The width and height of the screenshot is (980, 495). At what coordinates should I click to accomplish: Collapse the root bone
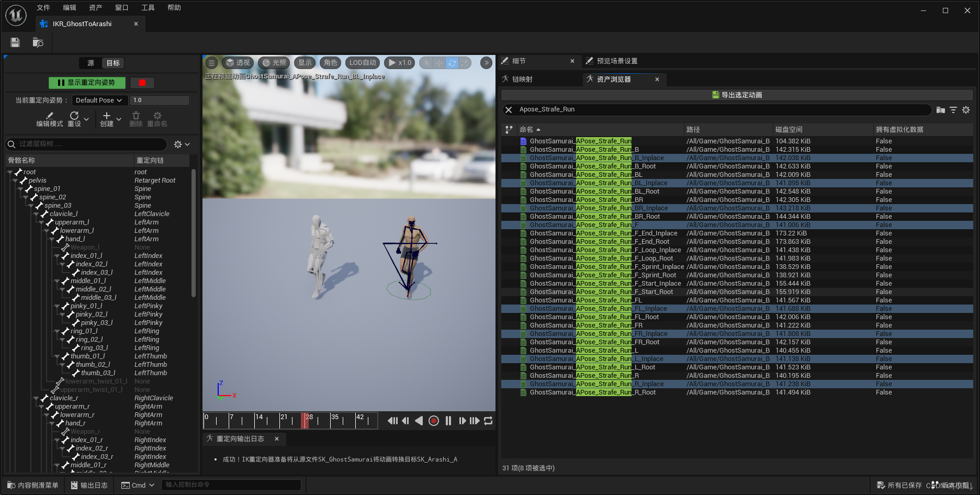(10, 172)
